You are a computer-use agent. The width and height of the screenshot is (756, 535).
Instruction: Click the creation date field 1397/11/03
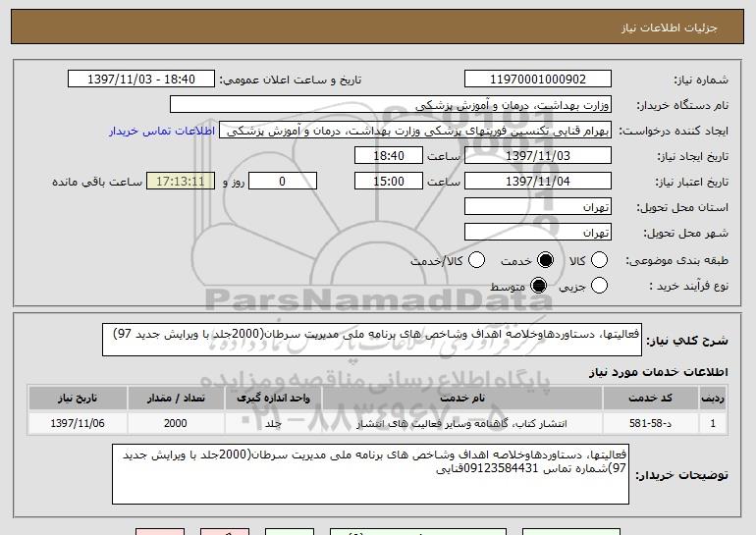538,156
